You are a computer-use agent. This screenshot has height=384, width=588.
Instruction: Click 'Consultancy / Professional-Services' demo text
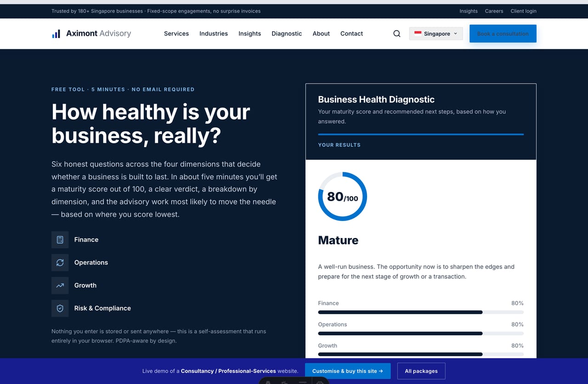click(228, 371)
